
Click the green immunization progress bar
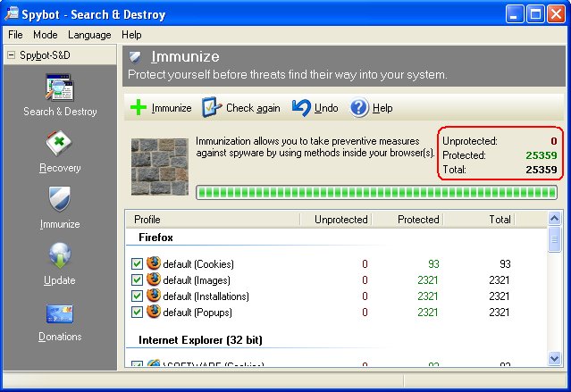tap(376, 192)
